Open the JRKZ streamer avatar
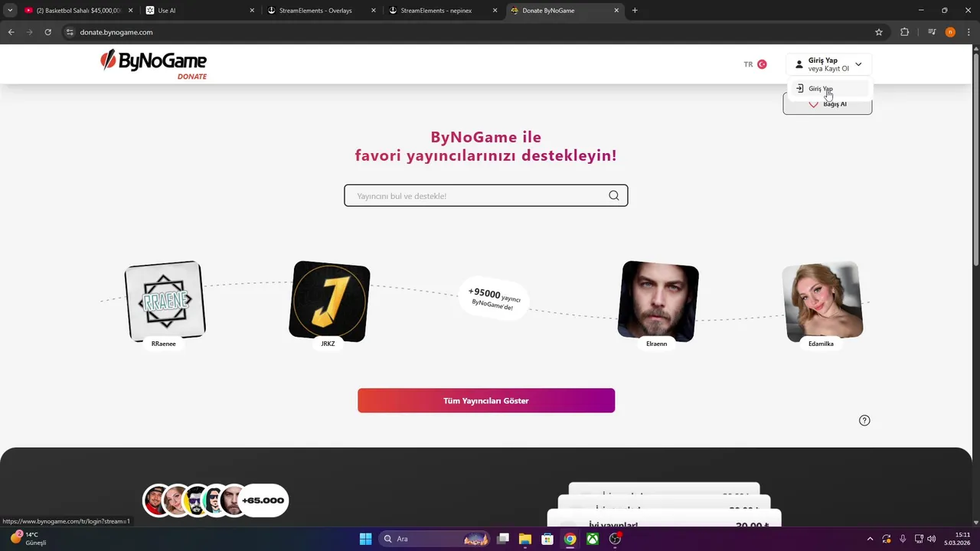980x551 pixels. click(x=329, y=301)
